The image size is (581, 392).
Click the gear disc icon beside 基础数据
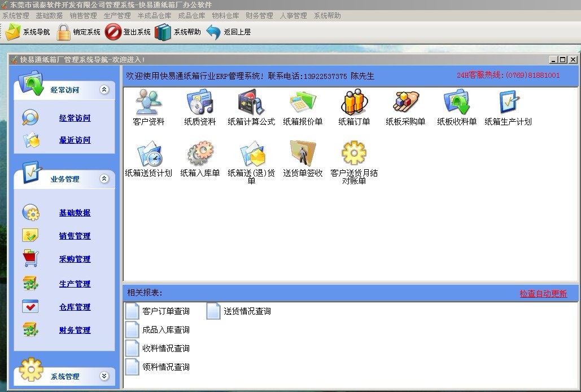pyautogui.click(x=30, y=213)
